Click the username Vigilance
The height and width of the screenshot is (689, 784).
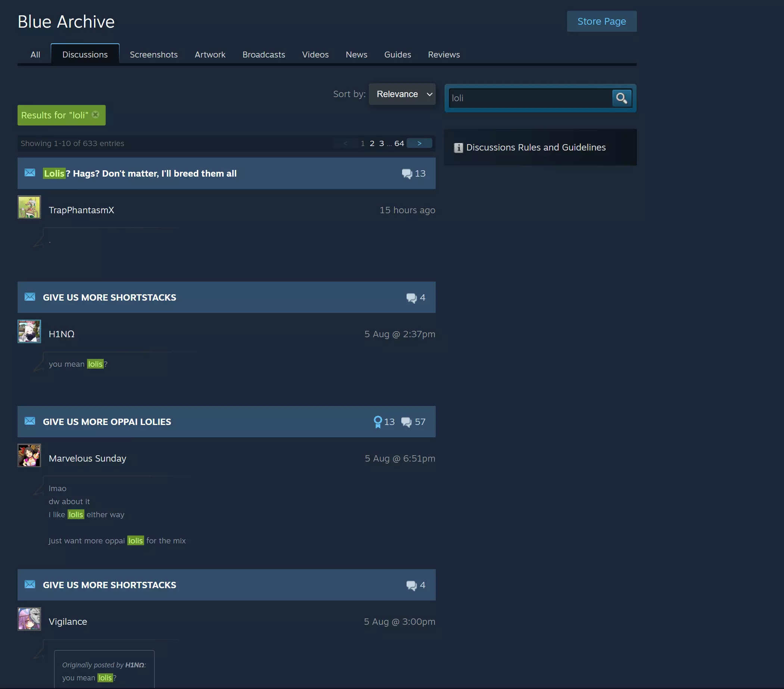pyautogui.click(x=68, y=622)
